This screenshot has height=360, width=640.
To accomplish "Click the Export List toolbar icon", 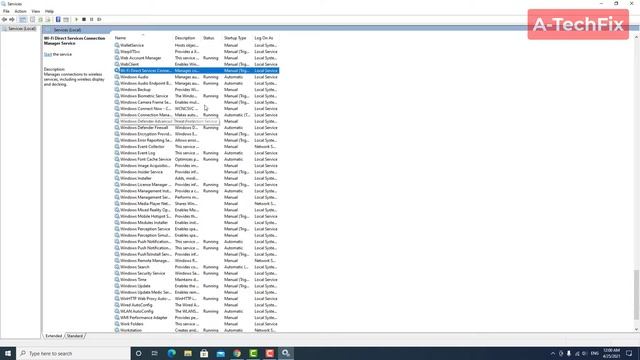I will [x=48, y=20].
